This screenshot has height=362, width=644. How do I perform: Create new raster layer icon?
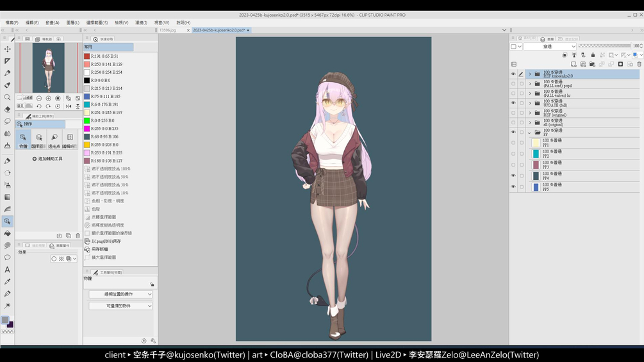tap(574, 64)
